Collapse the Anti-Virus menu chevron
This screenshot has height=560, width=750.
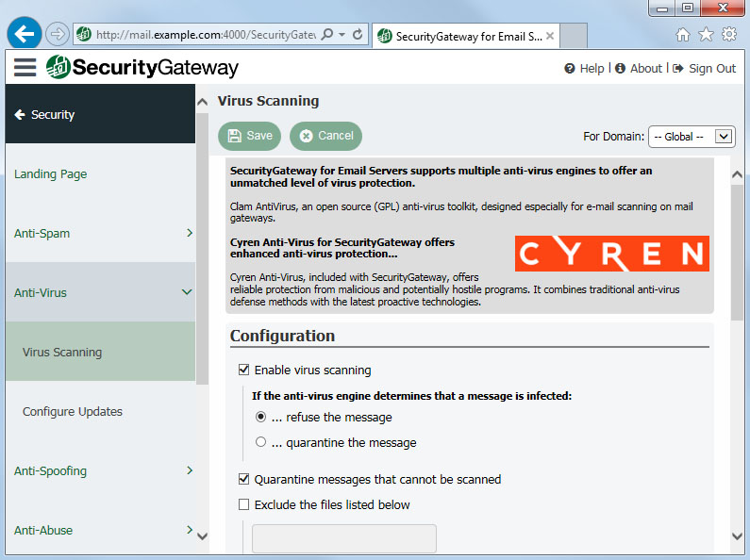pos(187,292)
